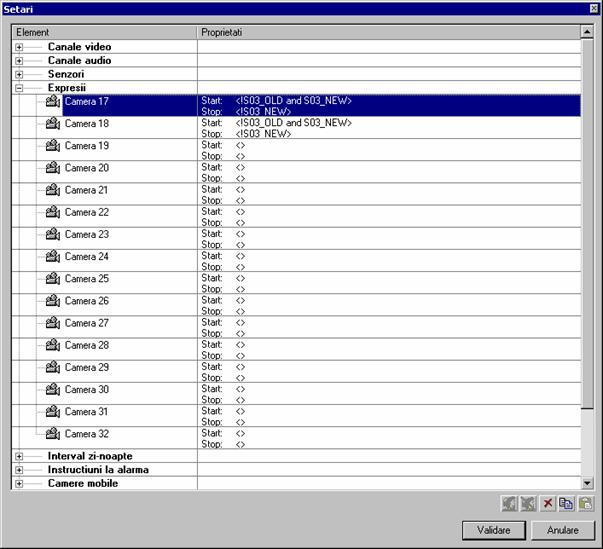This screenshot has height=549, width=603.
Task: Expand the Canale audio node
Action: point(19,61)
